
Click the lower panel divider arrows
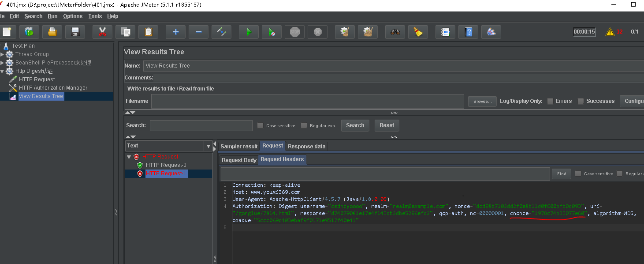(x=130, y=137)
